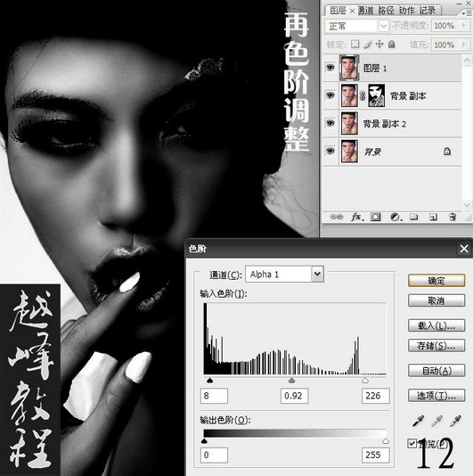Toggle the 预览 preview checkbox
The width and height of the screenshot is (473, 476).
click(412, 443)
